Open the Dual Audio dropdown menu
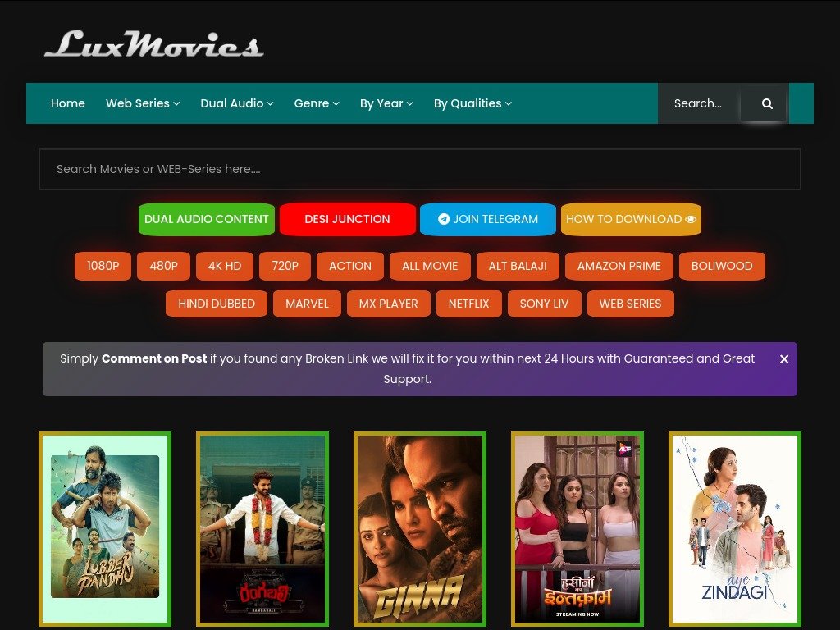Viewport: 840px width, 630px height. (236, 103)
